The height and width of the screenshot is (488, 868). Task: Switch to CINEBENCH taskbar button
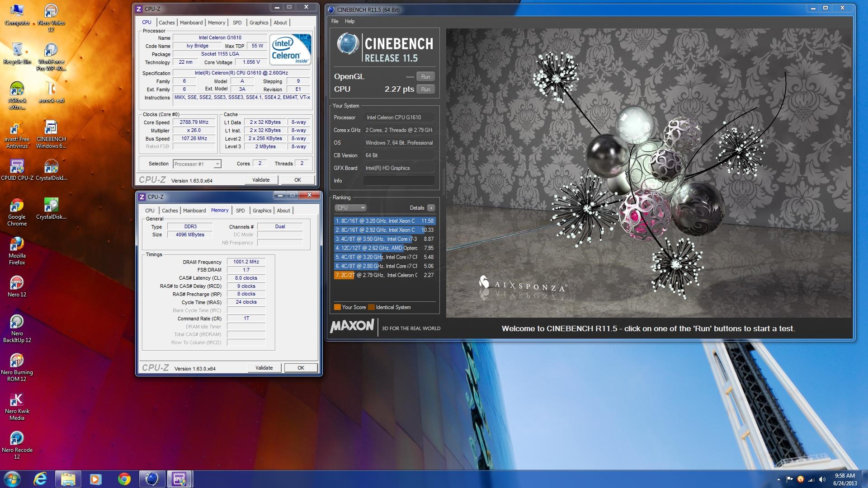point(152,479)
